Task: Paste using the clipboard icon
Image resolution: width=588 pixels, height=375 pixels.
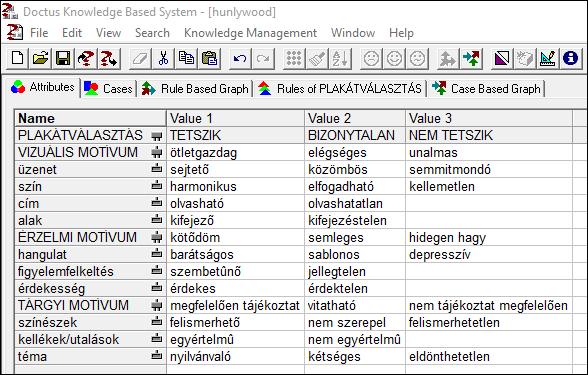Action: pos(209,58)
